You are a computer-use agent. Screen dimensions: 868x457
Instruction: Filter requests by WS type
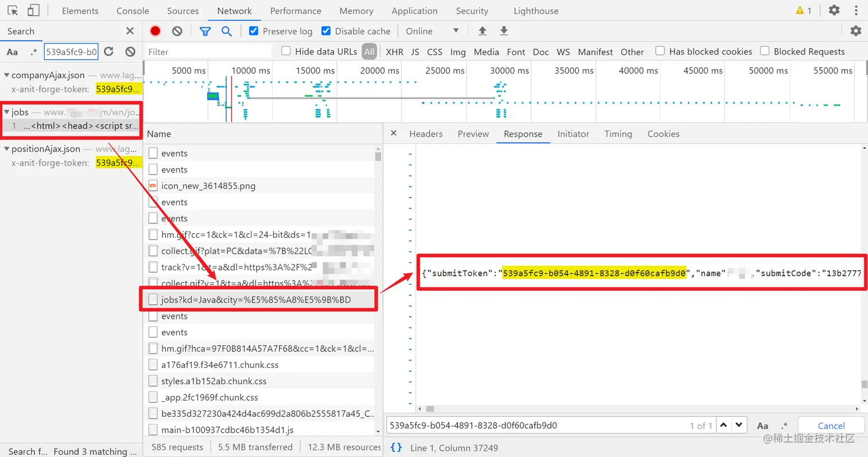[x=563, y=52]
